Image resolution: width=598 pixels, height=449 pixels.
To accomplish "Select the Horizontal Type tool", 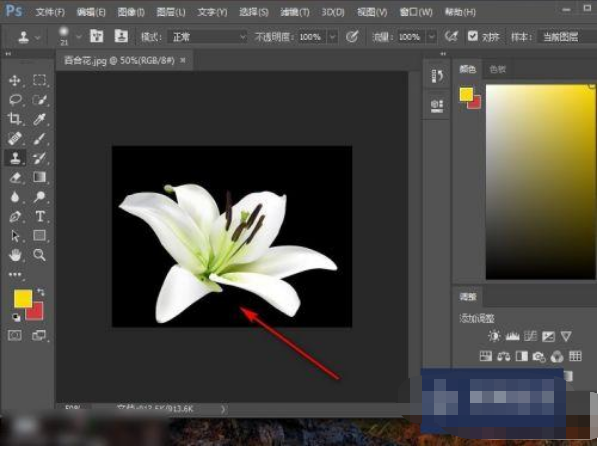I will pos(39,216).
